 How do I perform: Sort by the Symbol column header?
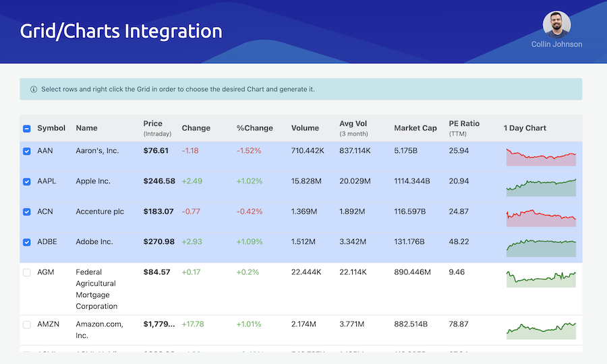click(51, 128)
